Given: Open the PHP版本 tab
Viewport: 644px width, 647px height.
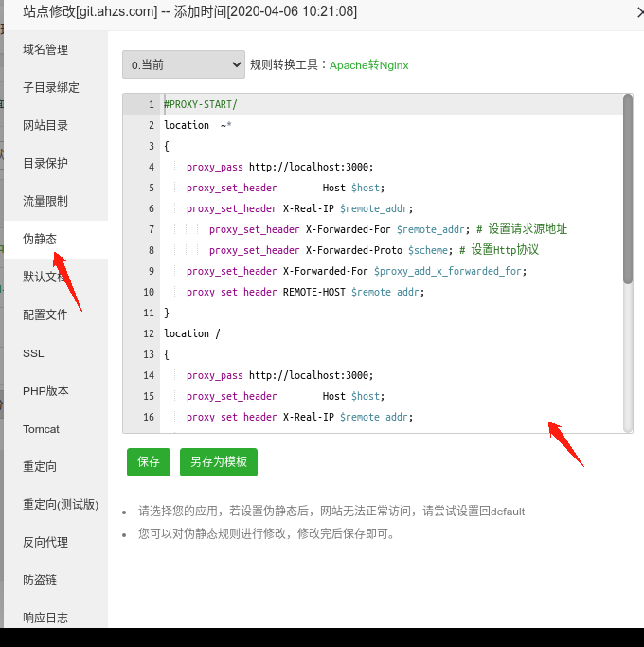Looking at the screenshot, I should pyautogui.click(x=45, y=391).
